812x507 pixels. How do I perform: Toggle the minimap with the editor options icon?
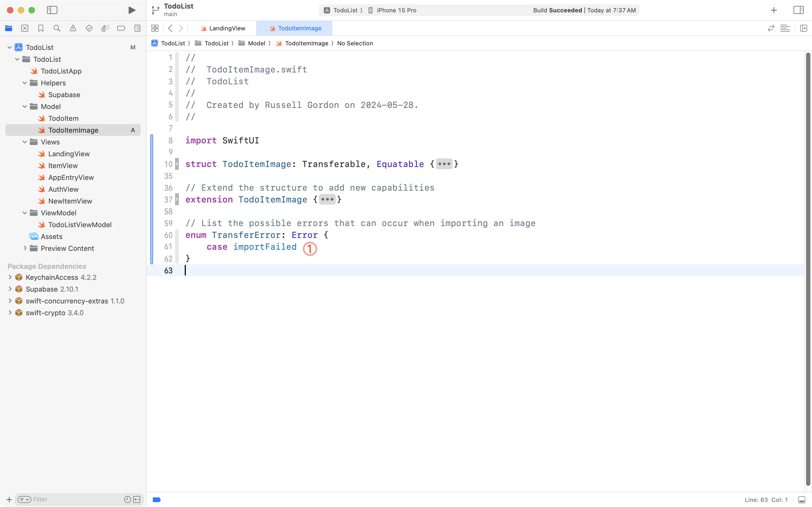pos(785,28)
